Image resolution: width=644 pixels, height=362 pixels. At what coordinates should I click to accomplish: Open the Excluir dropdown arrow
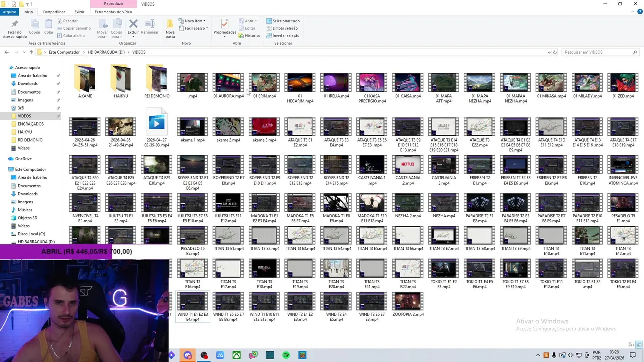pos(133,37)
